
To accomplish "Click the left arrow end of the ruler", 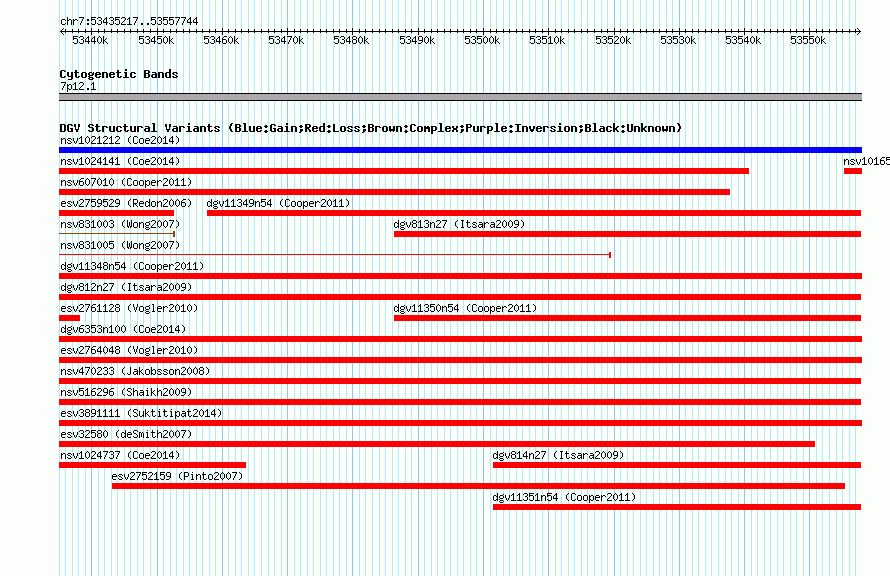I will (x=61, y=32).
